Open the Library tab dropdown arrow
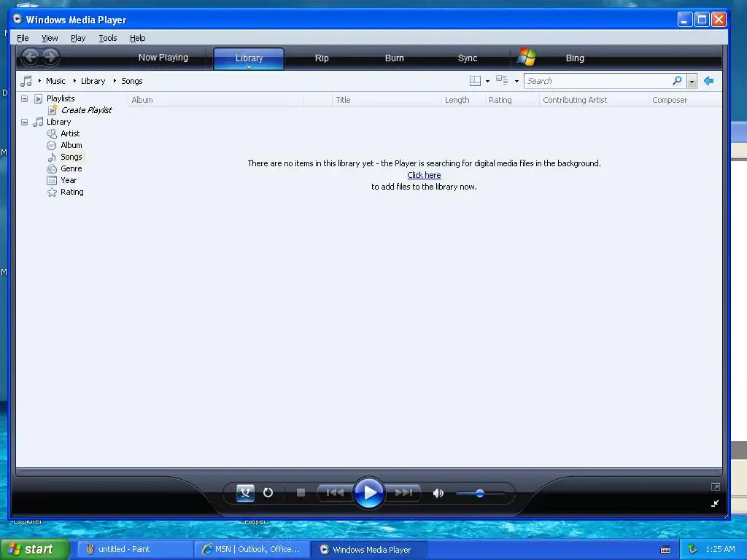Screen dimensions: 747x560 249,68
